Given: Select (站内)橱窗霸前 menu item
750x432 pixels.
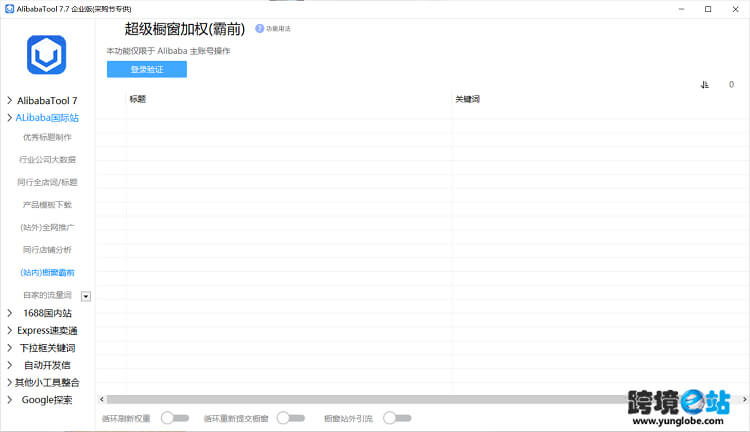Looking at the screenshot, I should 47,273.
